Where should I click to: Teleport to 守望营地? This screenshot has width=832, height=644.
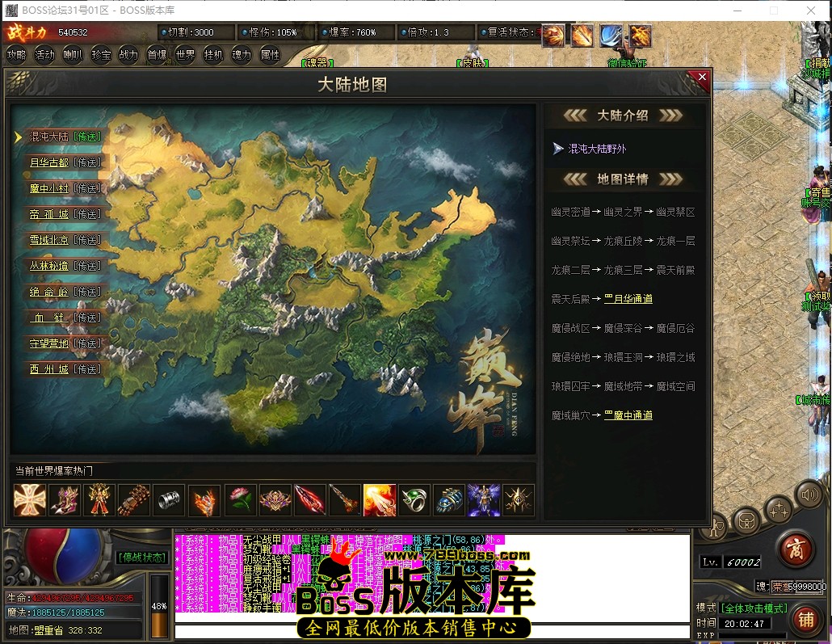(87, 343)
